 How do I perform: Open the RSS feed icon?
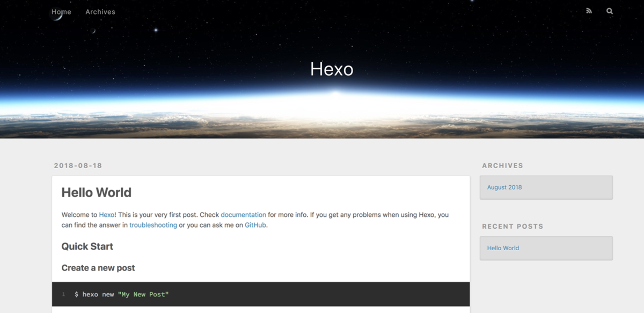click(589, 11)
